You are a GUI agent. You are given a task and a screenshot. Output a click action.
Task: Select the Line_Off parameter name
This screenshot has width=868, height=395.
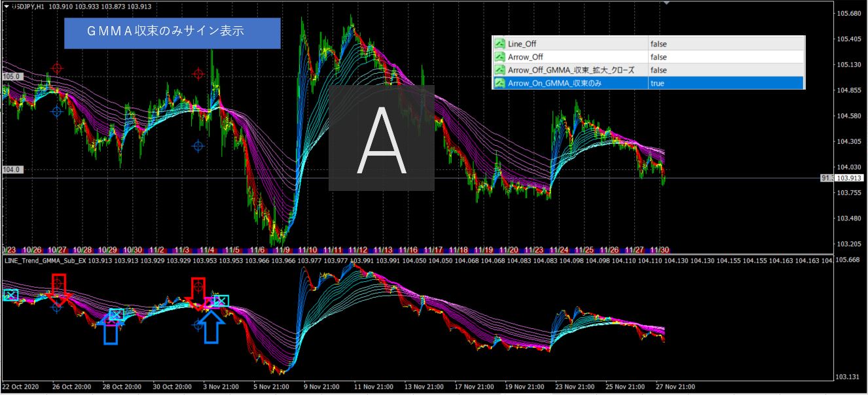pos(522,44)
